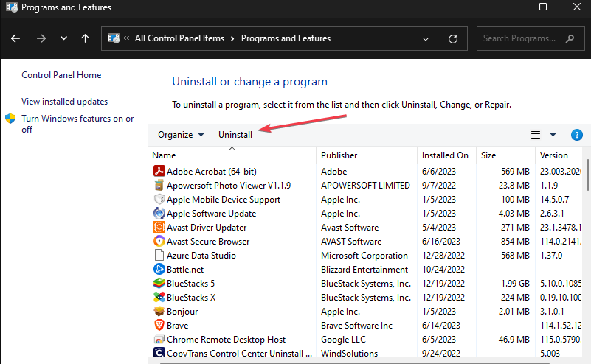The image size is (591, 364).
Task: Select the Avast Secure Browser icon
Action: (159, 242)
